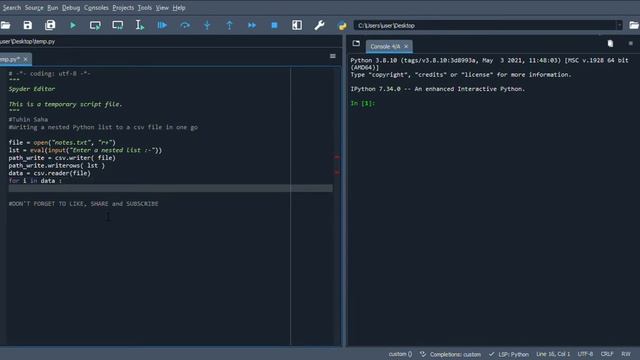
Task: Click the 'Spyder Editor' docstring line
Action: click(32, 89)
